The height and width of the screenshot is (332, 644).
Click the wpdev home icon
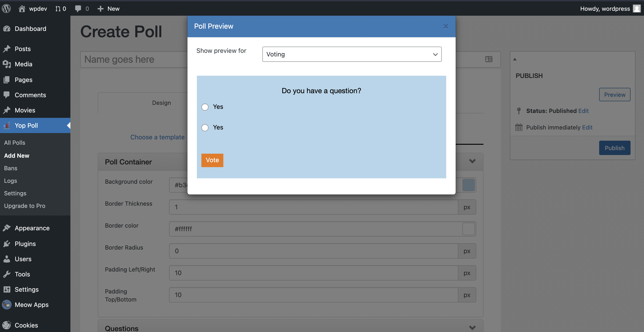[22, 9]
